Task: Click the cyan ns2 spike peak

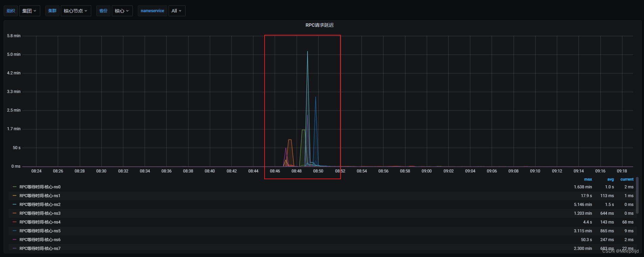Action: pyautogui.click(x=307, y=51)
